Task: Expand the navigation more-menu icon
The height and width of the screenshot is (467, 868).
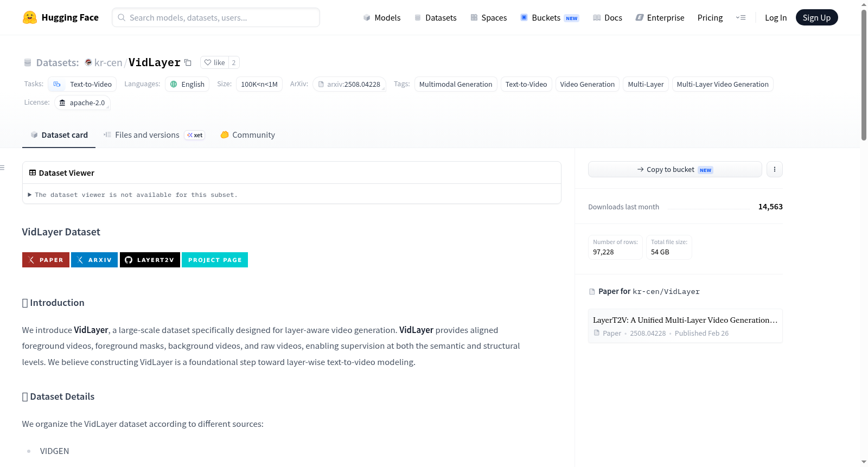Action: [x=741, y=17]
